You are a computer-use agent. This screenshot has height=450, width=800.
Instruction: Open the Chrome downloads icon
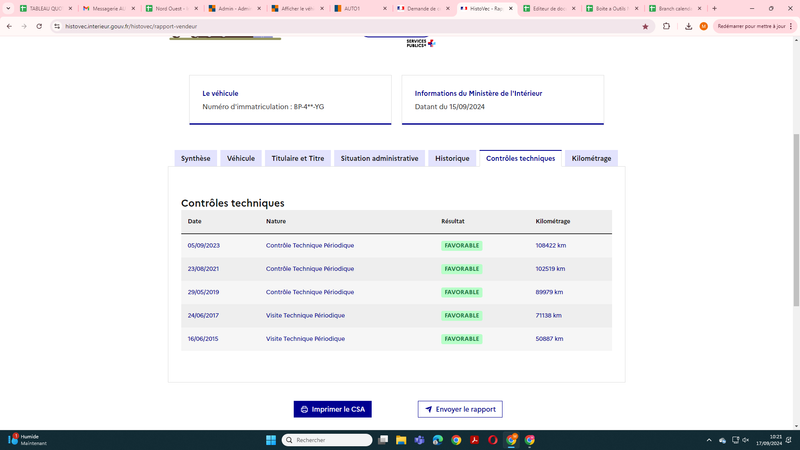click(688, 26)
